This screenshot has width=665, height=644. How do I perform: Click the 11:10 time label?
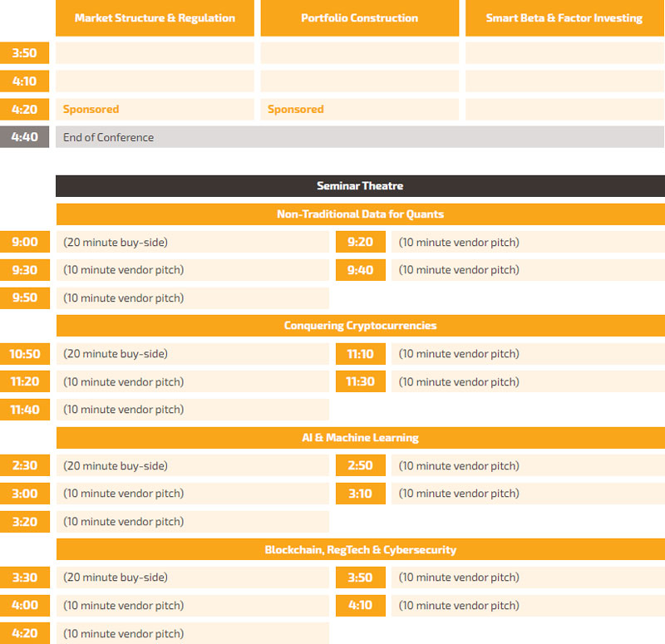pyautogui.click(x=361, y=354)
